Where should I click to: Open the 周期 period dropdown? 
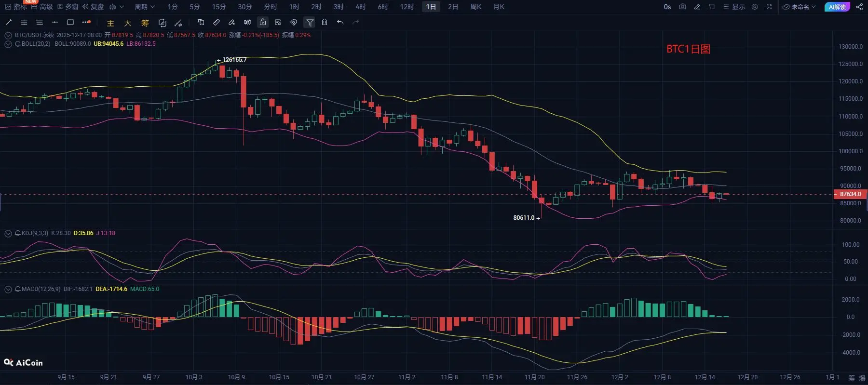click(x=145, y=7)
